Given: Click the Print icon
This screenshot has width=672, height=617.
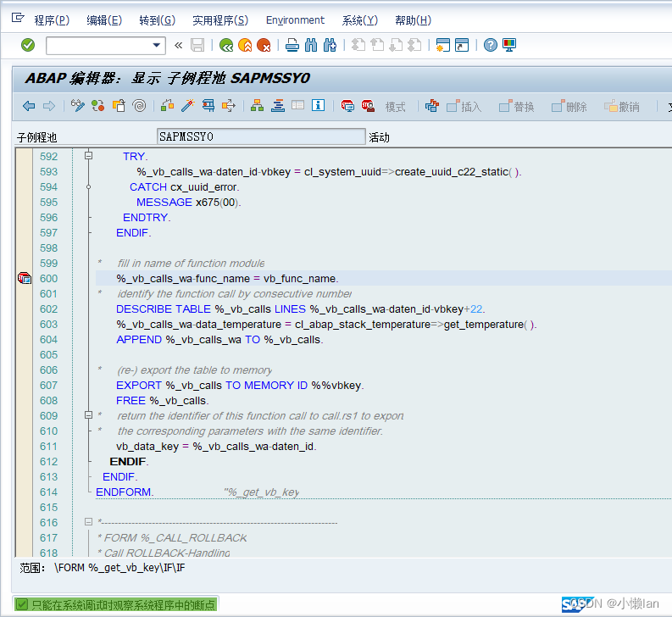Looking at the screenshot, I should tap(292, 45).
